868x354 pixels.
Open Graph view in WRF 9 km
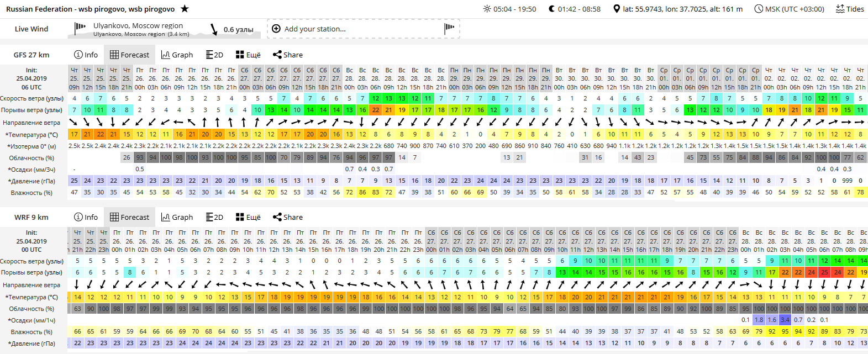pyautogui.click(x=177, y=217)
